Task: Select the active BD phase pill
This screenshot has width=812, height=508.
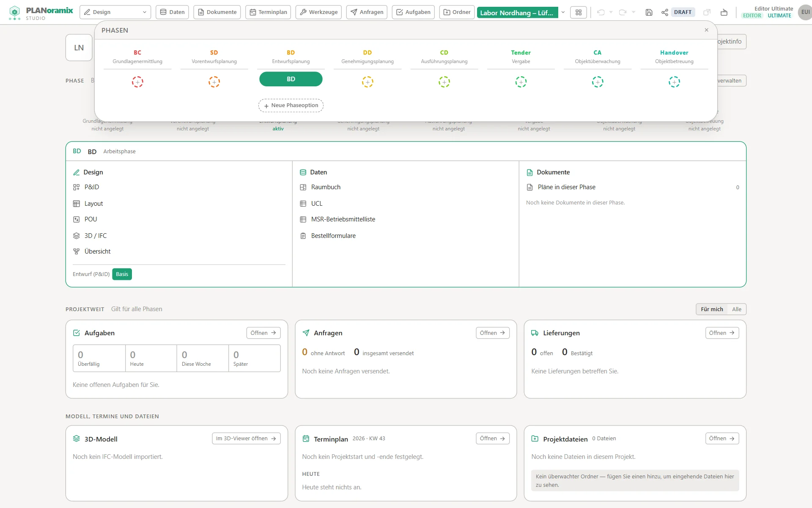Action: [x=291, y=79]
